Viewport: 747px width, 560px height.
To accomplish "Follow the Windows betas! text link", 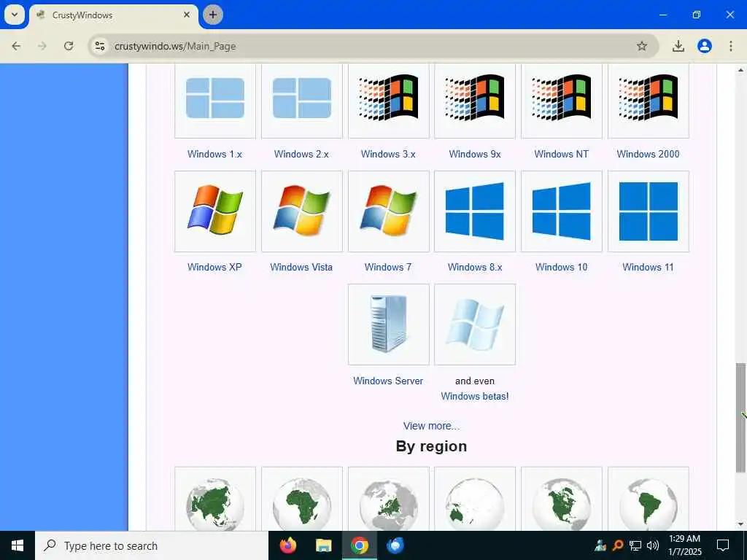I will (x=475, y=396).
